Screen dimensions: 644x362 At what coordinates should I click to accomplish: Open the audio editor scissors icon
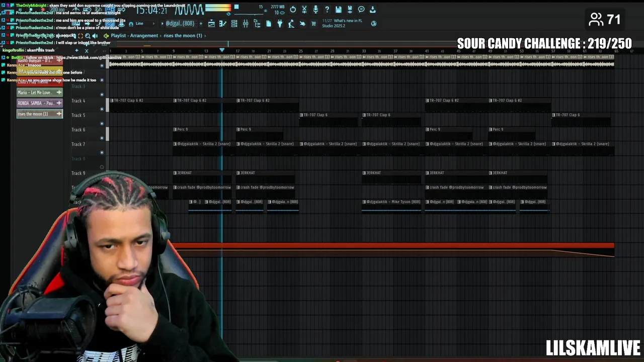click(304, 9)
